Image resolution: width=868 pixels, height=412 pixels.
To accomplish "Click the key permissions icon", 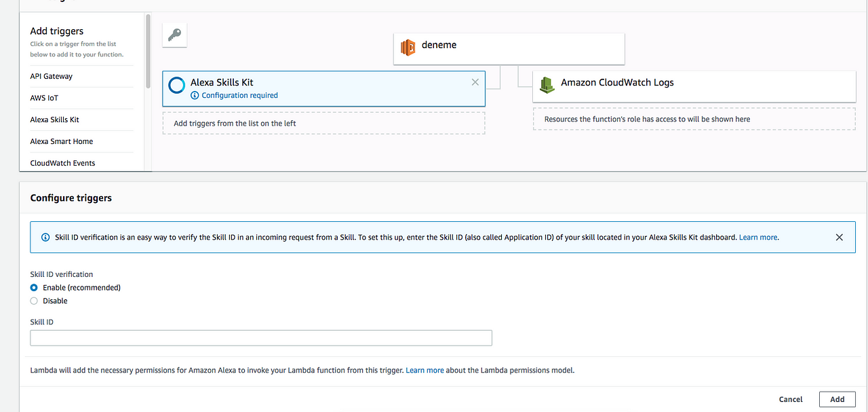I will pyautogui.click(x=174, y=35).
